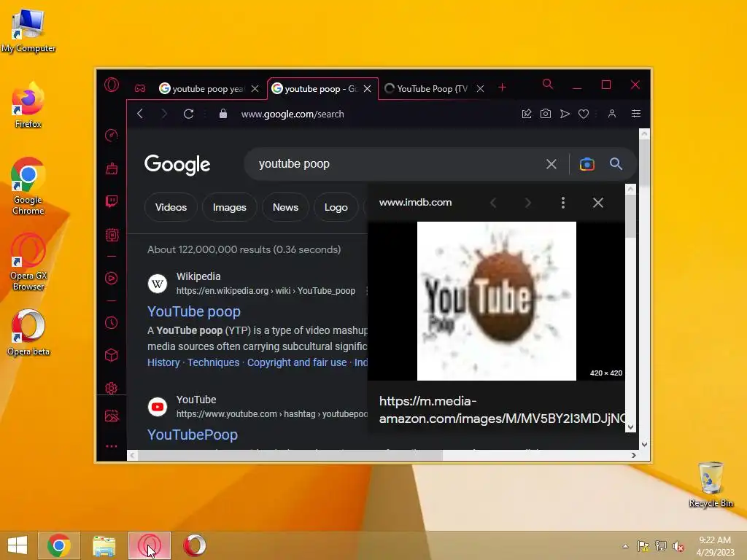Bookmark the page with heart icon
747x560 pixels.
(x=584, y=114)
